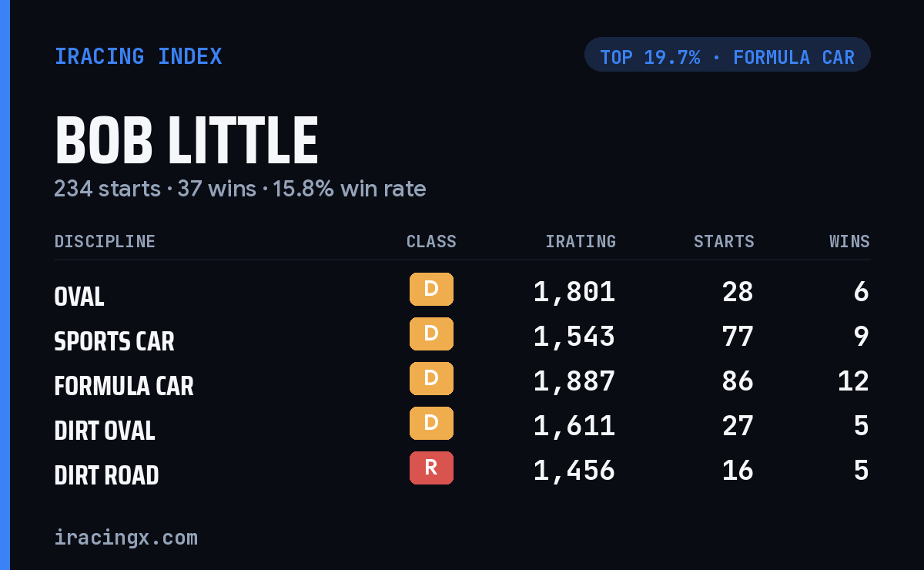Image resolution: width=924 pixels, height=570 pixels.
Task: Click the Sports Car class D badge
Action: coord(431,334)
